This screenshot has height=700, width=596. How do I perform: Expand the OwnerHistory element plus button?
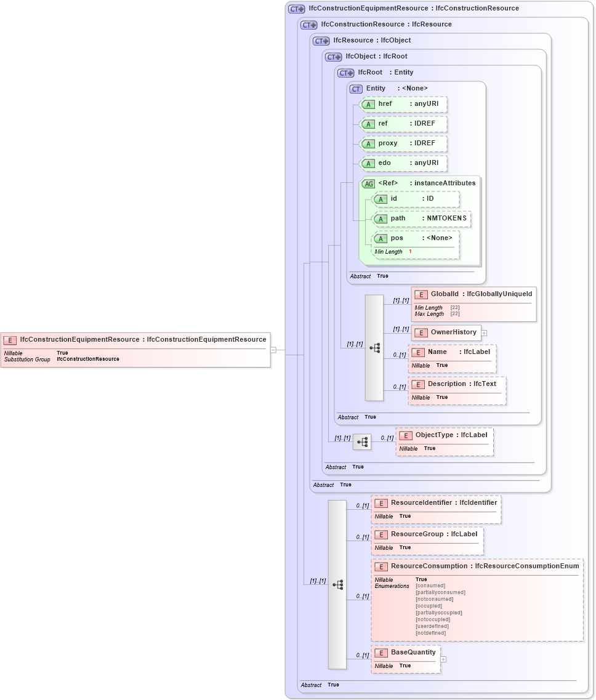[x=485, y=332]
